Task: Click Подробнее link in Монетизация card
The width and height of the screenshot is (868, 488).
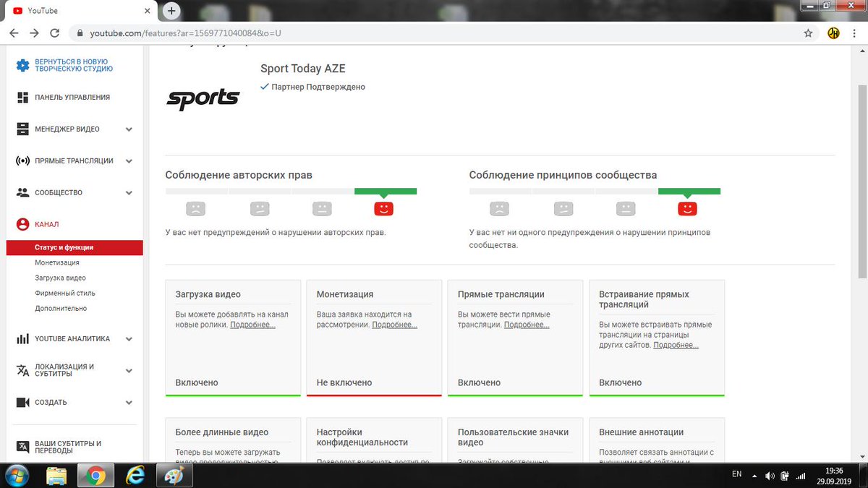Action: point(394,325)
